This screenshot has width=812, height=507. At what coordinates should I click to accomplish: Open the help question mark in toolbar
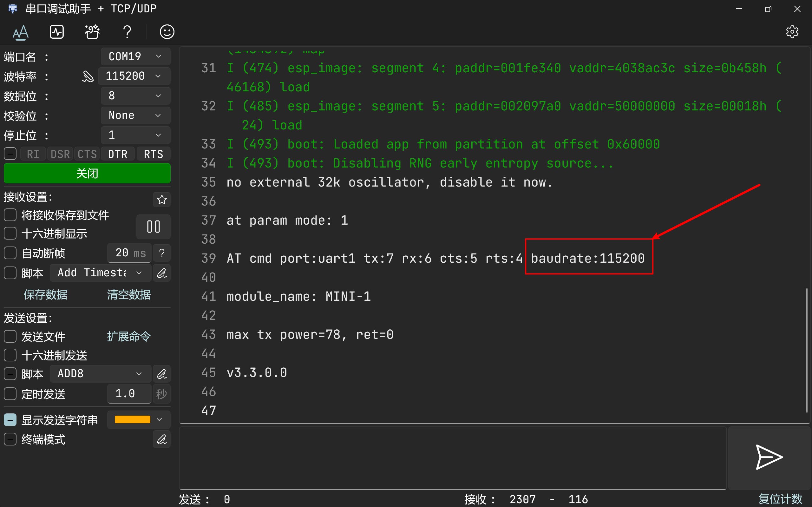tap(127, 32)
